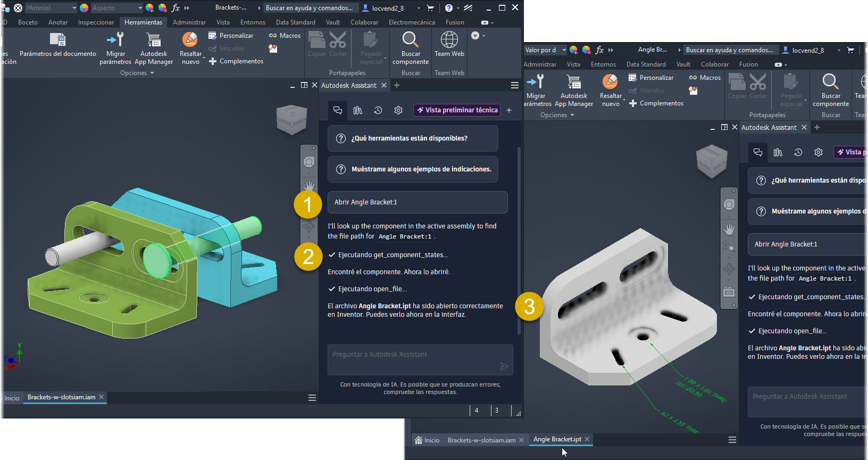Open the library icon in left Assistant panel

358,110
